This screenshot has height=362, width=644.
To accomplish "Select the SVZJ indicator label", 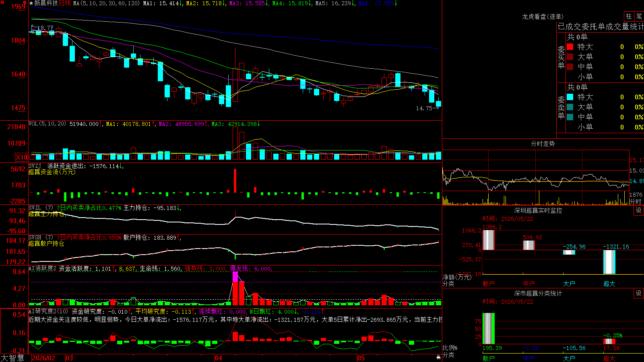I will coord(35,166).
